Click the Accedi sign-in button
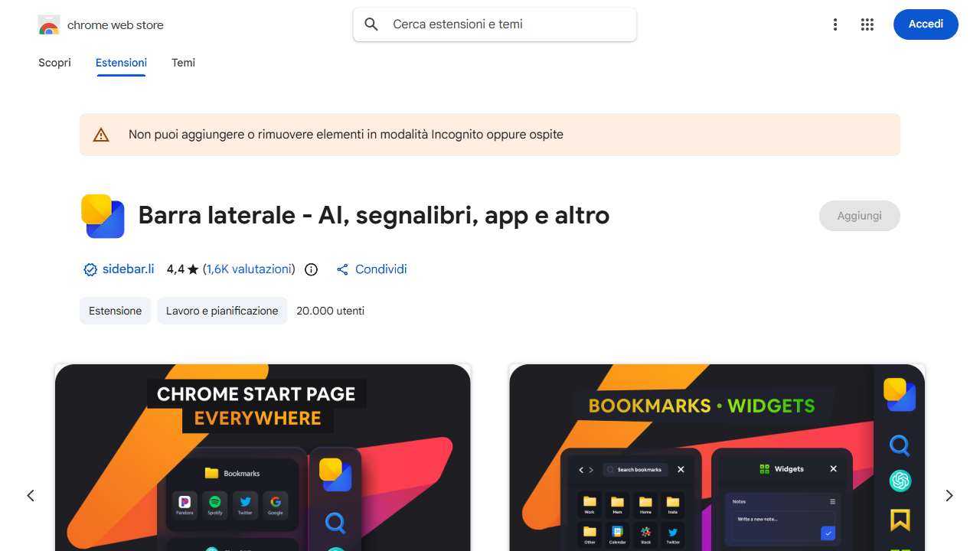The image size is (980, 551). 926,24
